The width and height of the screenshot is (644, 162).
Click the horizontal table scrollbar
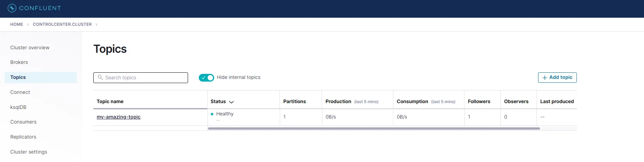373,129
